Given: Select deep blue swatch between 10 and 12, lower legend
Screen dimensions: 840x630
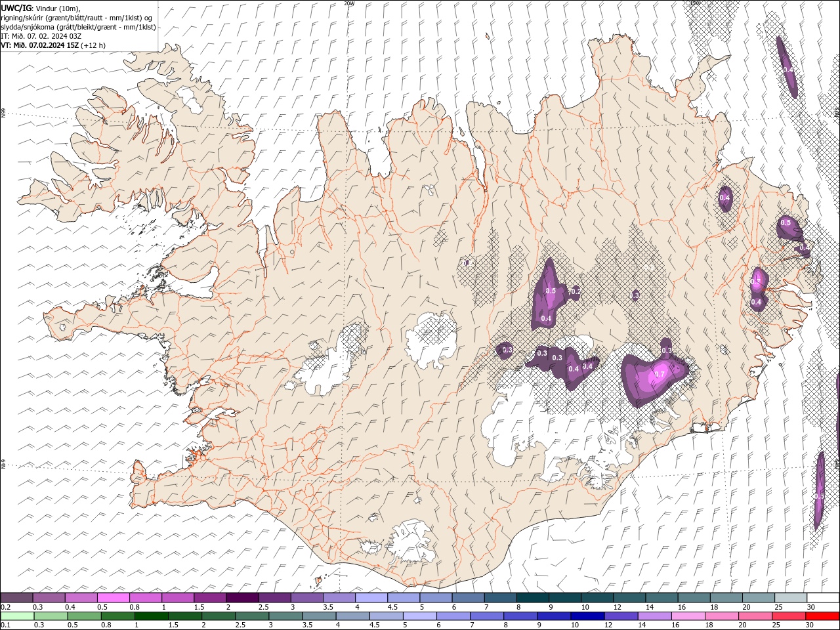Looking at the screenshot, I should [587, 616].
